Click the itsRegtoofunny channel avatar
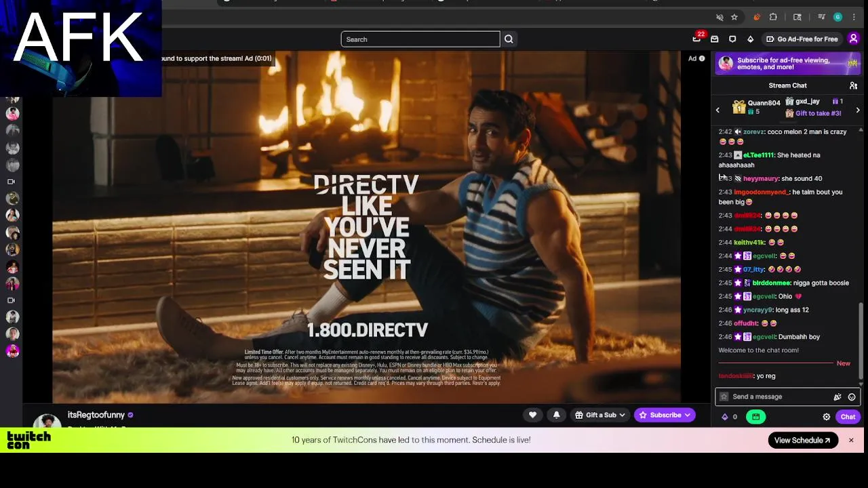 pos(47,420)
